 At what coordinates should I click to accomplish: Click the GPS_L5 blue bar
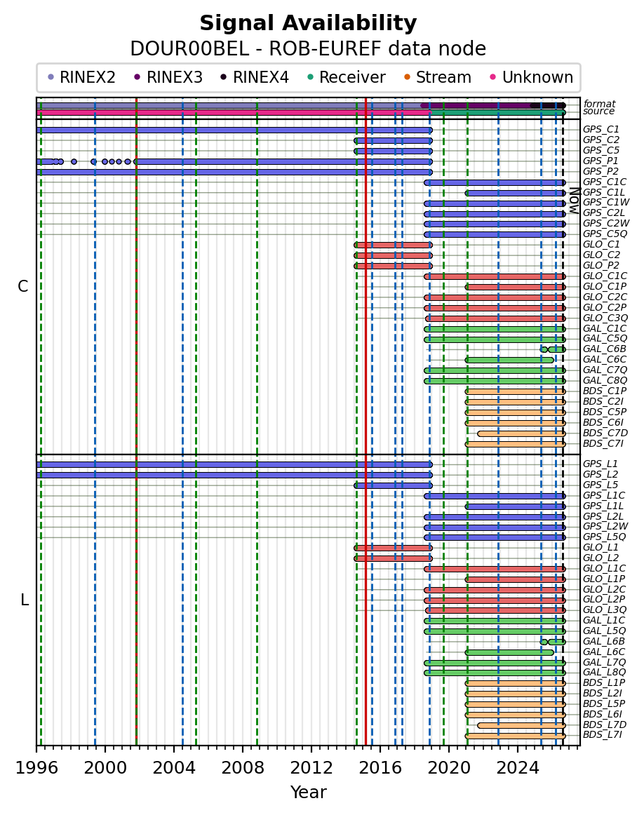pos(393,485)
